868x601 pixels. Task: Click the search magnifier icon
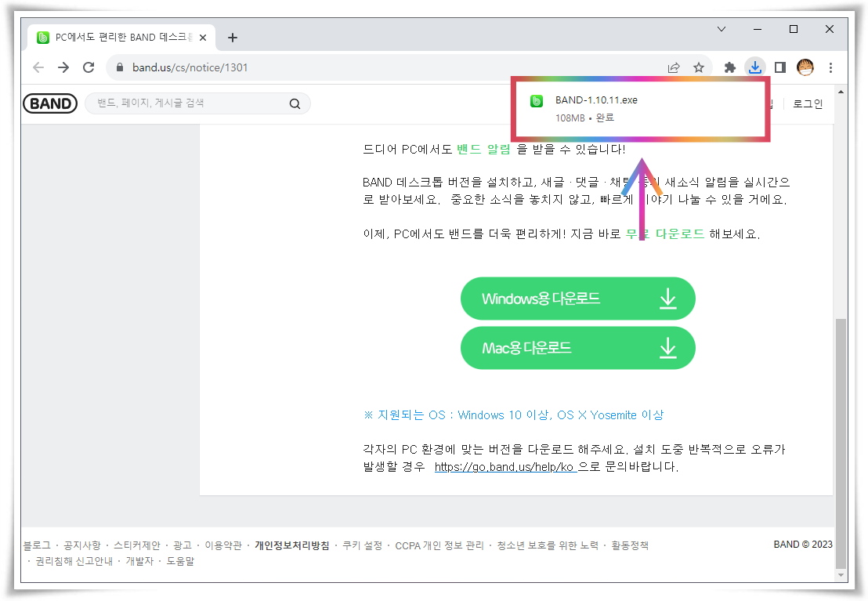[295, 103]
